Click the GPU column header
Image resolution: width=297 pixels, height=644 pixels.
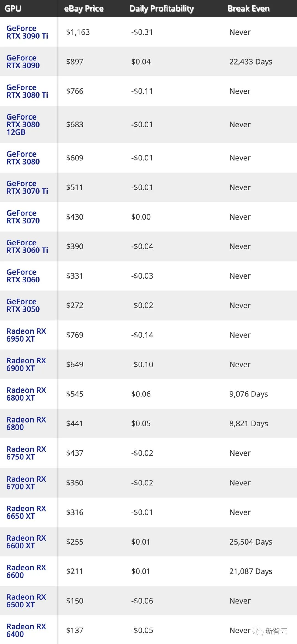point(13,9)
